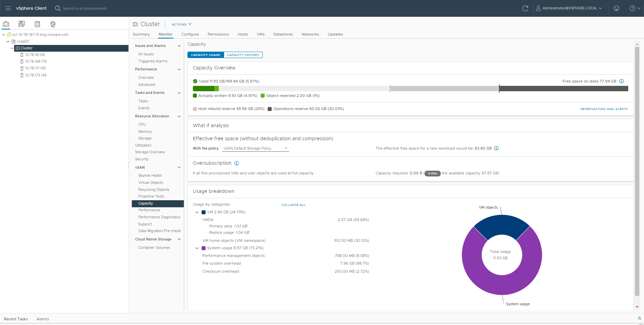The height and width of the screenshot is (325, 644).
Task: Click the scrollbar down arrow
Action: click(x=637, y=307)
